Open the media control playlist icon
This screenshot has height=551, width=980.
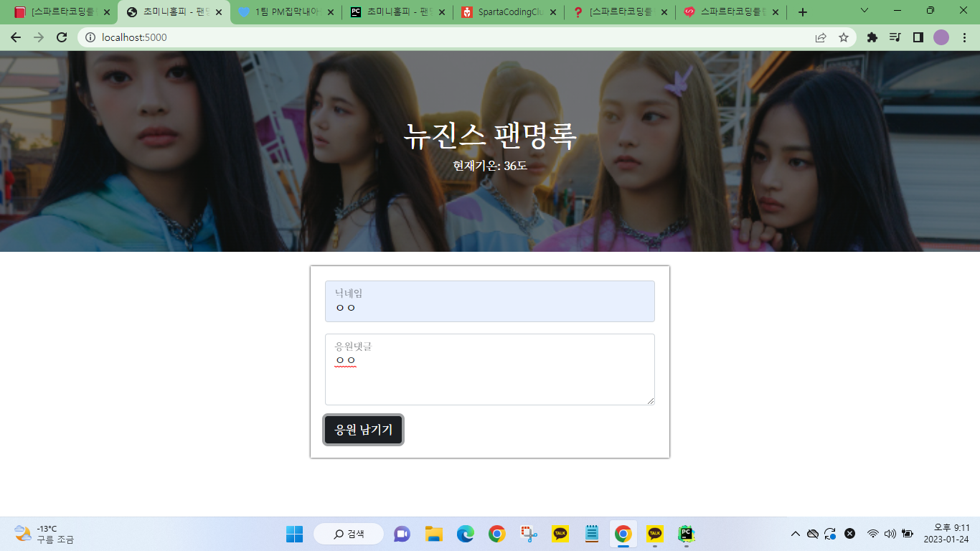click(x=895, y=37)
